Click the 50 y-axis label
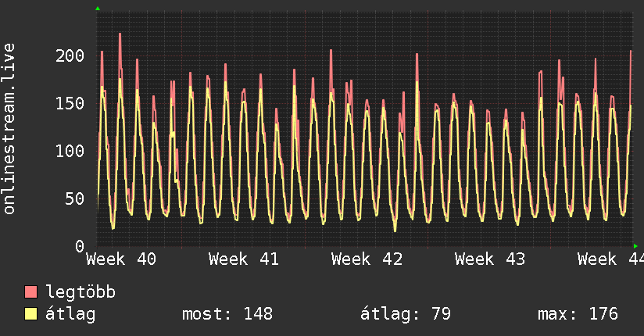 click(x=75, y=198)
